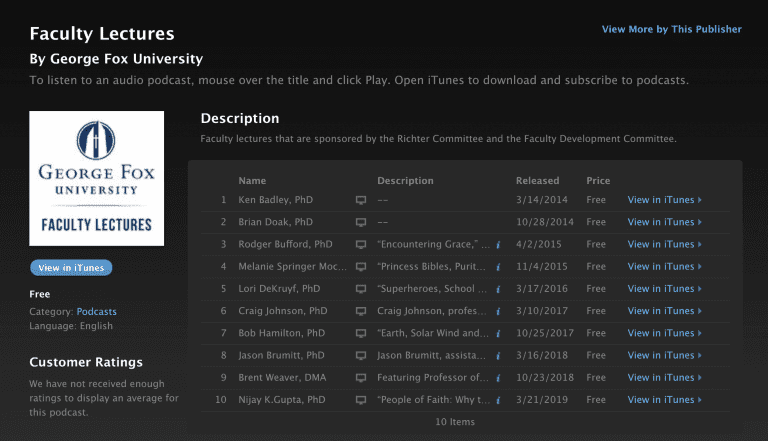Click the release date 10/28/2014
Image resolution: width=768 pixels, height=441 pixels.
pos(545,222)
